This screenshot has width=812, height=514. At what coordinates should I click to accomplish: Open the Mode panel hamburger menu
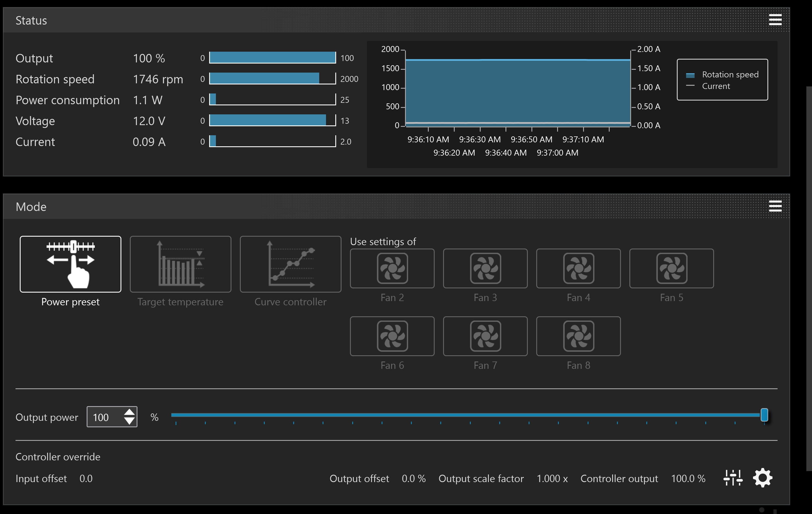(775, 206)
